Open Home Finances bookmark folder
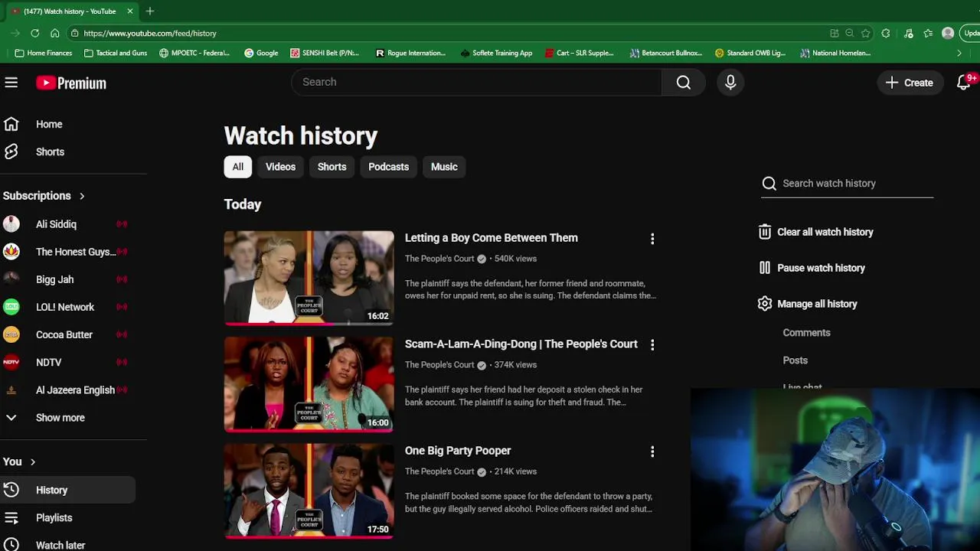 click(44, 53)
